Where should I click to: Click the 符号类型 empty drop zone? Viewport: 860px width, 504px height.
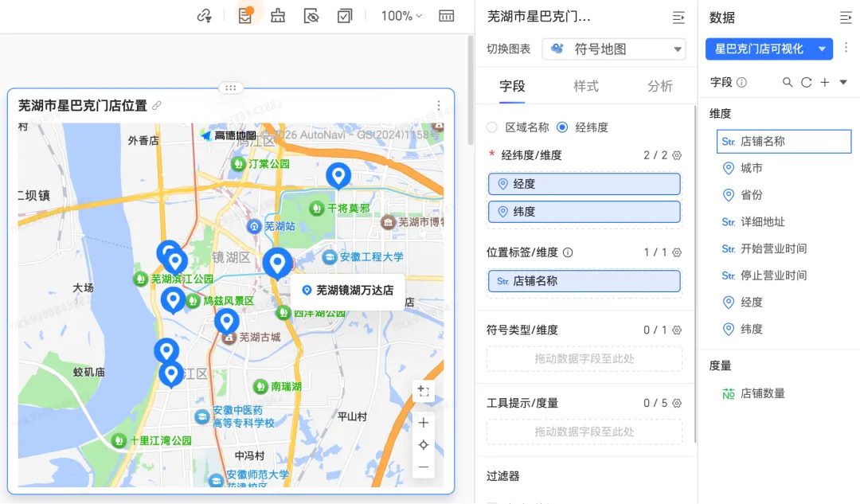tap(584, 358)
